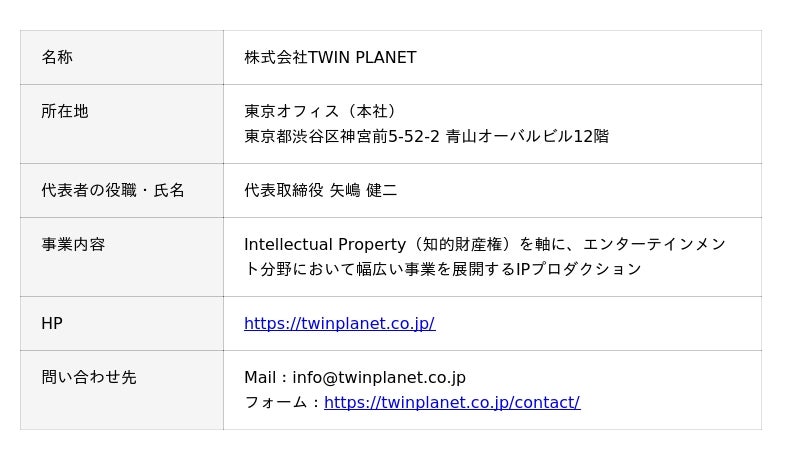Select the word IPプロダクション
800x460 pixels.
click(578, 269)
